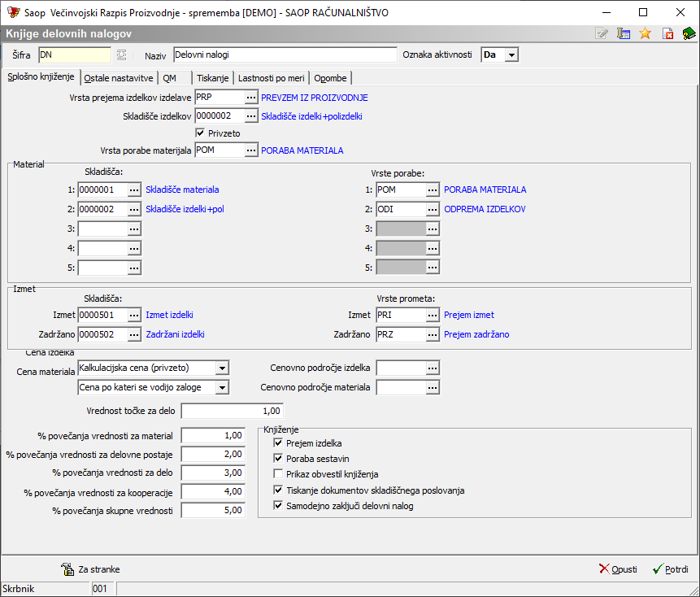Open the Oznaka aktivnosti dropdown
Screen dimensions: 700x597
point(511,55)
